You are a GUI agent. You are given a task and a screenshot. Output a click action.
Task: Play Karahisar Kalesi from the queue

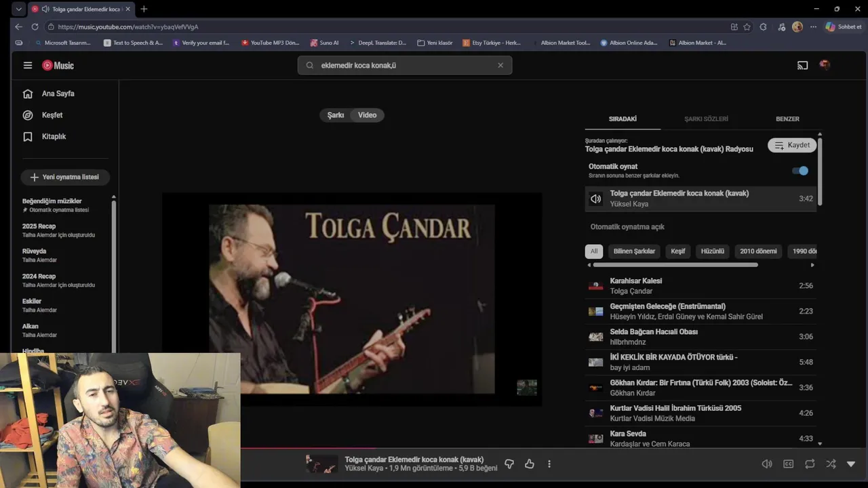click(x=701, y=285)
